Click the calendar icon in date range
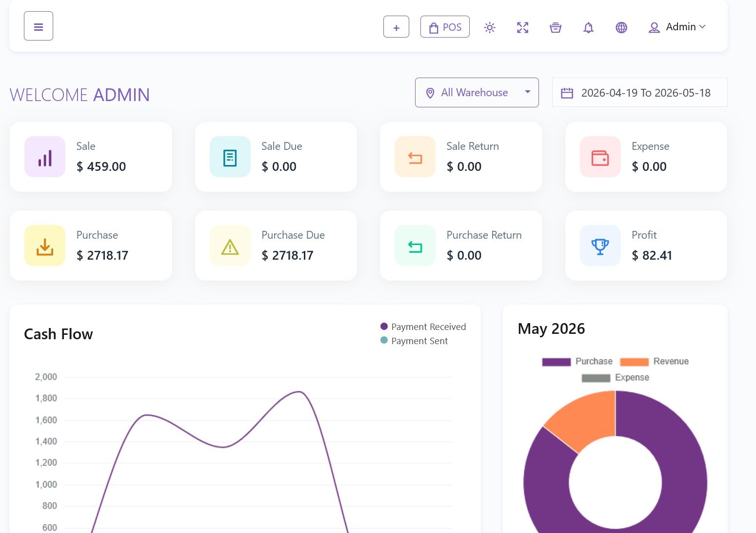756x533 pixels. click(x=567, y=93)
